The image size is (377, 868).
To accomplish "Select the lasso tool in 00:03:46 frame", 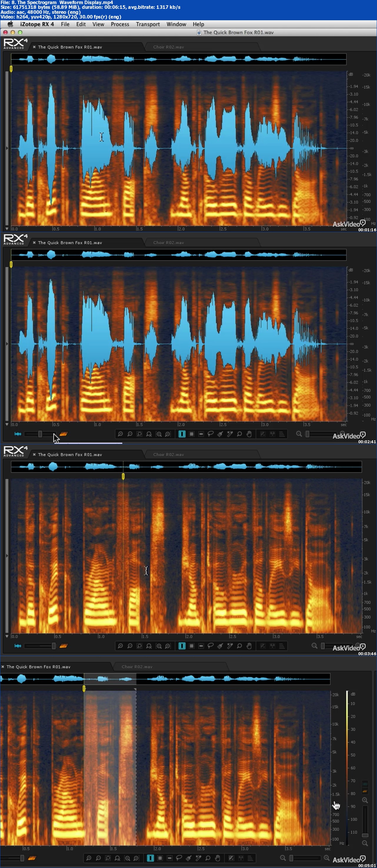I will 211,646.
